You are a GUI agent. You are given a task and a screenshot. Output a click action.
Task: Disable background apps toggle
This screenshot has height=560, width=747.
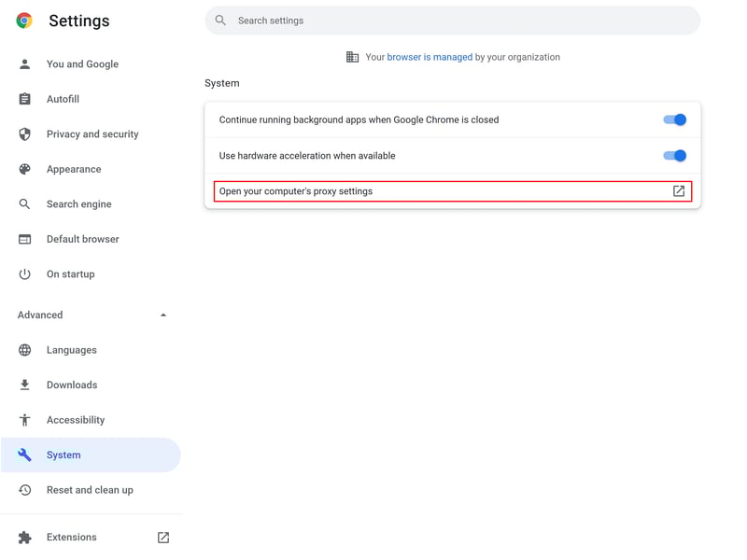tap(674, 119)
